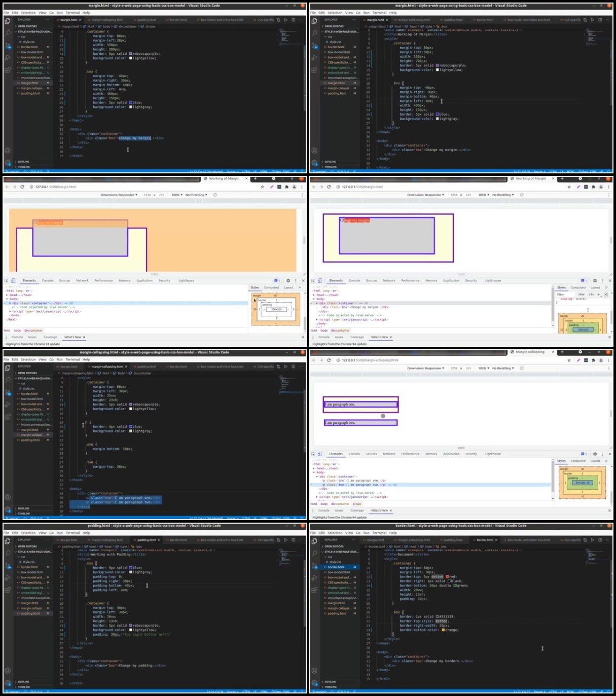Click the Explorer icon in border.html VS Code window

tap(314, 541)
